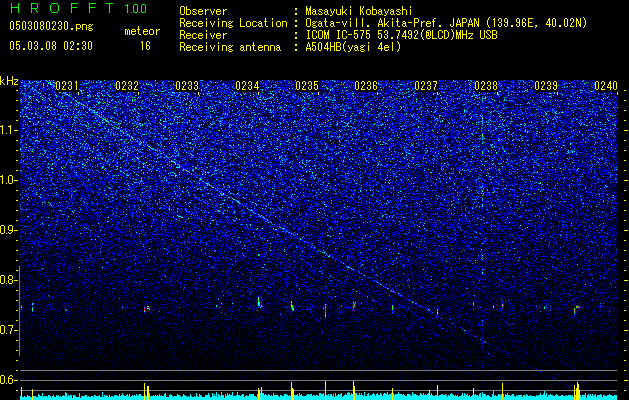
Task: Click the 0231 time marker
Action: coord(67,86)
